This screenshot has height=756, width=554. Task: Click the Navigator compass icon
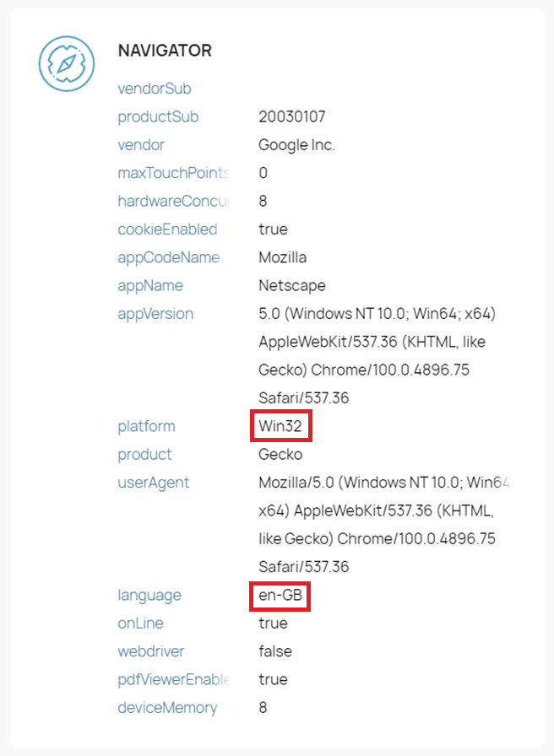67,63
